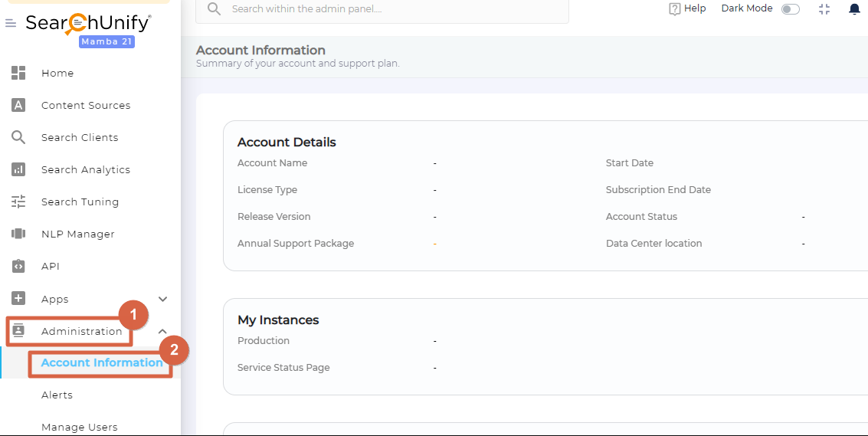Open the Administration menu item

pyautogui.click(x=81, y=331)
